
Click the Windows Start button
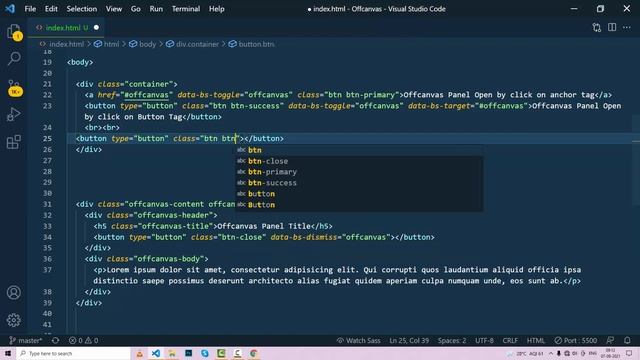8,353
